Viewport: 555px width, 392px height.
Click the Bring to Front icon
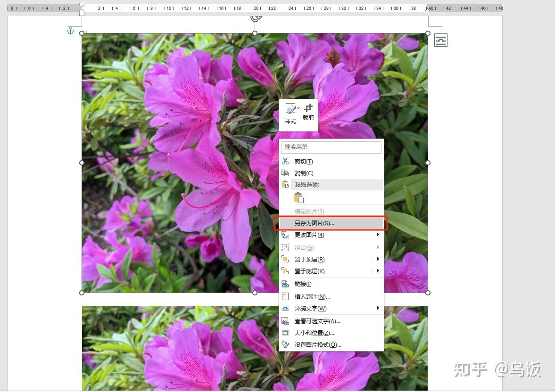coord(285,259)
